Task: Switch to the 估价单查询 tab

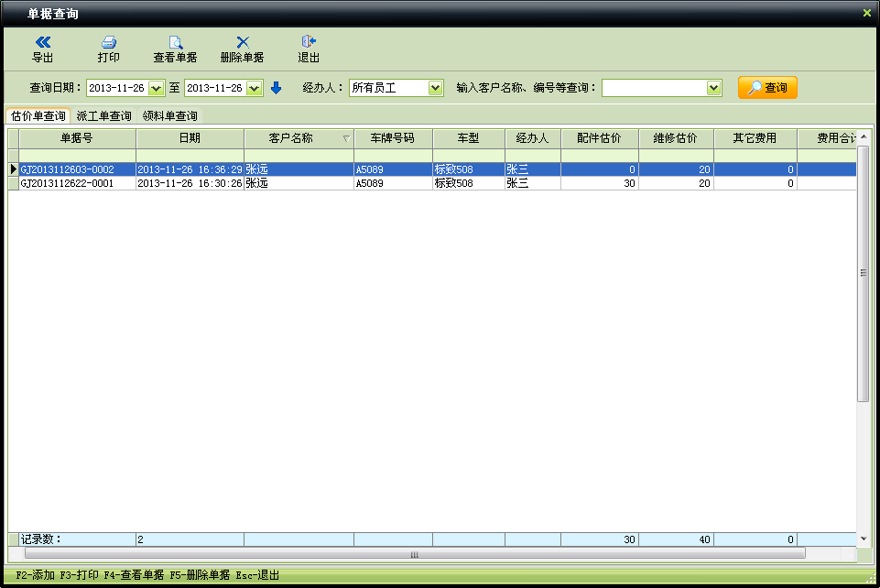Action: [38, 116]
